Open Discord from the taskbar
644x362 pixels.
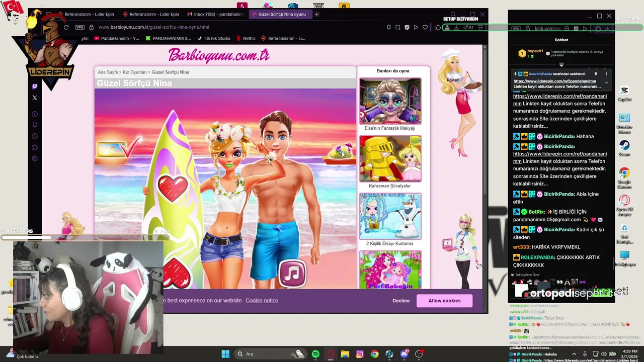point(404,354)
